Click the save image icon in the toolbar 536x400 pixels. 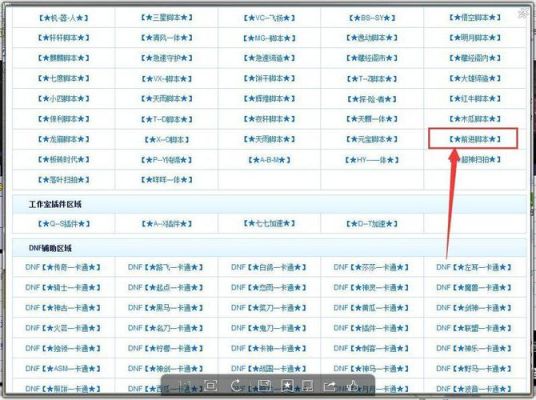(x=264, y=386)
